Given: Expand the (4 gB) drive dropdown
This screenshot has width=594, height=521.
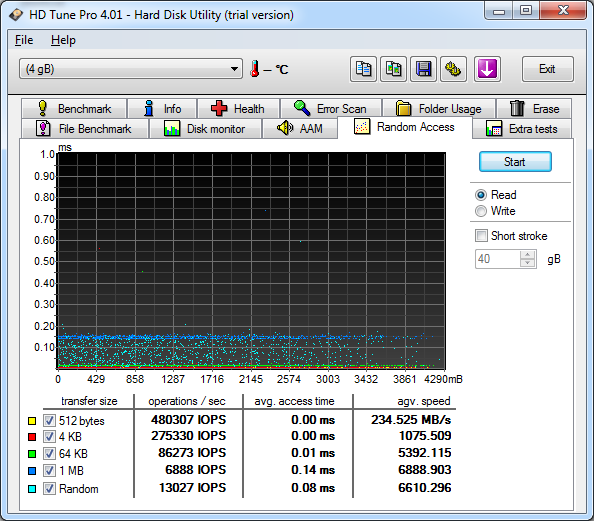Looking at the screenshot, I should point(131,69).
